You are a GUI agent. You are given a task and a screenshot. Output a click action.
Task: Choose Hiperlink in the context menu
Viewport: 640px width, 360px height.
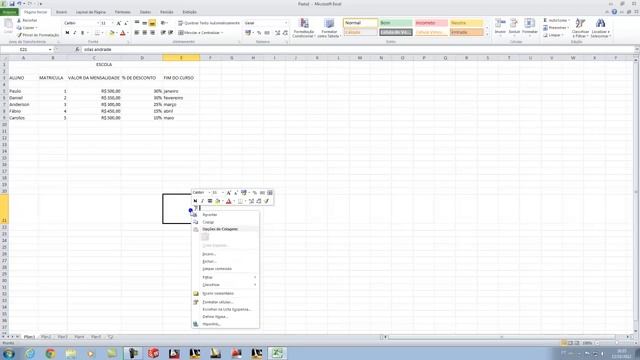pyautogui.click(x=211, y=324)
